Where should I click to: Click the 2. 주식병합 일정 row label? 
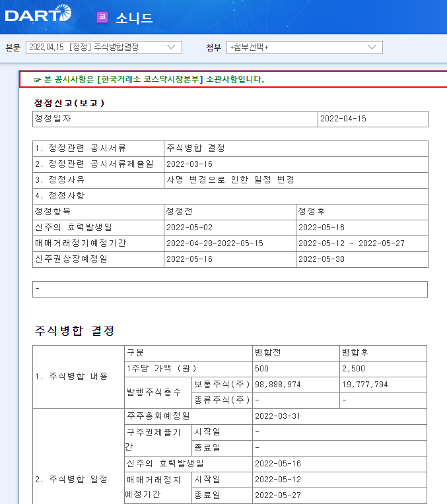click(x=71, y=479)
